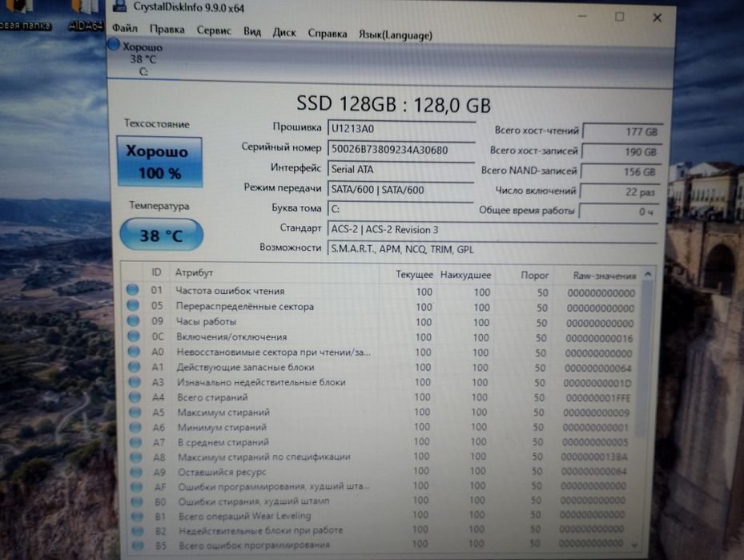
Task: Click the scroll up arrow of attribute list
Action: (x=648, y=274)
